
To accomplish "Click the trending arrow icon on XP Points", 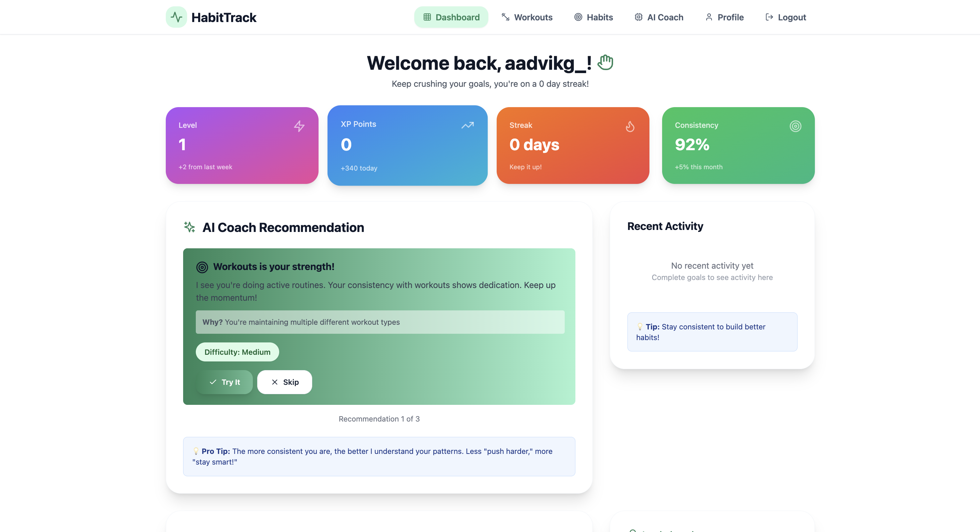I will (x=468, y=125).
